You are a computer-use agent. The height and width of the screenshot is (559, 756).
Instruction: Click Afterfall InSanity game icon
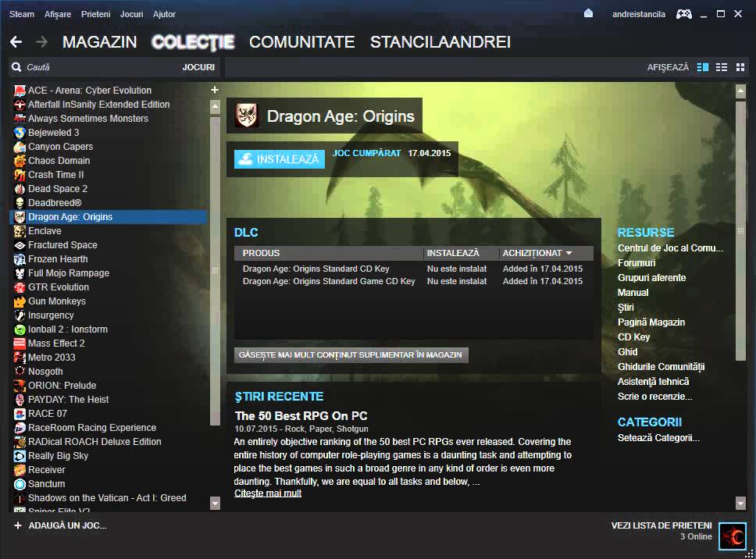tap(20, 105)
